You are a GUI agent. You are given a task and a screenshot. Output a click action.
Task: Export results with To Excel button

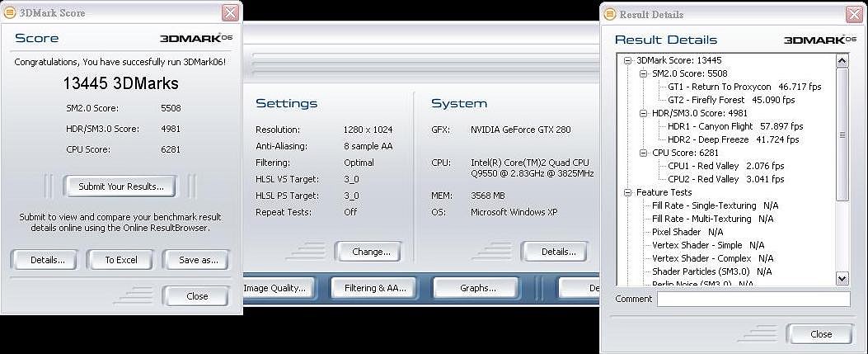pyautogui.click(x=120, y=259)
